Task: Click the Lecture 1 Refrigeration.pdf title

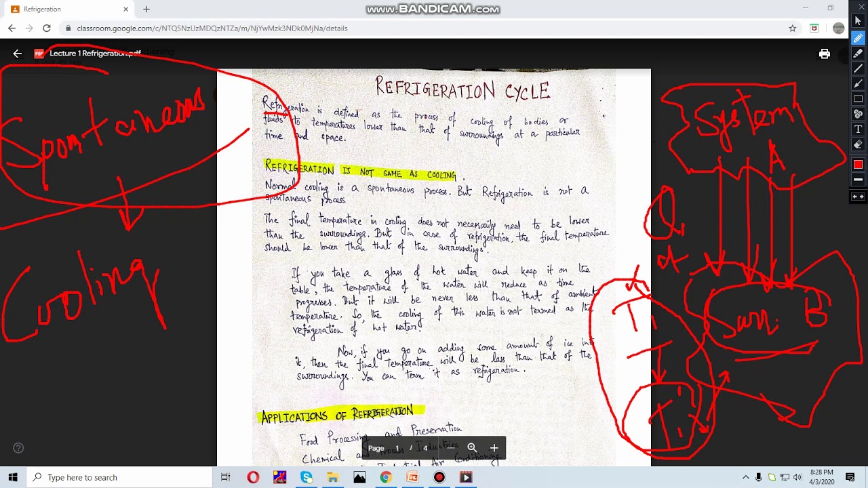Action: 95,54
